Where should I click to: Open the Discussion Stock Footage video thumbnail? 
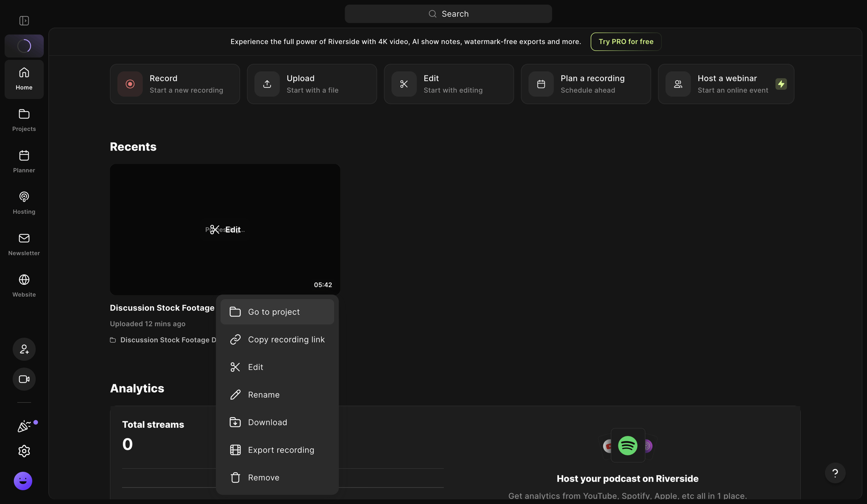(225, 229)
